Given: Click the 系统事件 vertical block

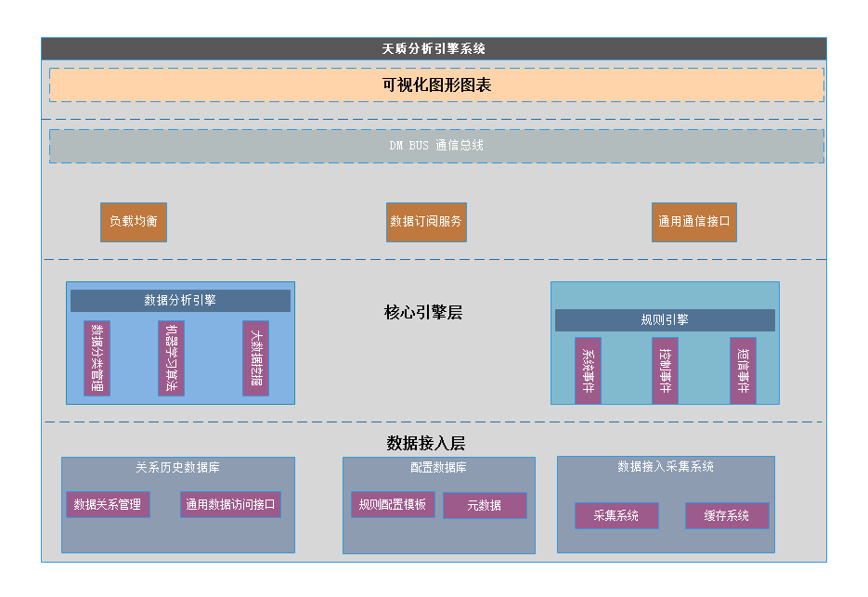Looking at the screenshot, I should point(588,370).
